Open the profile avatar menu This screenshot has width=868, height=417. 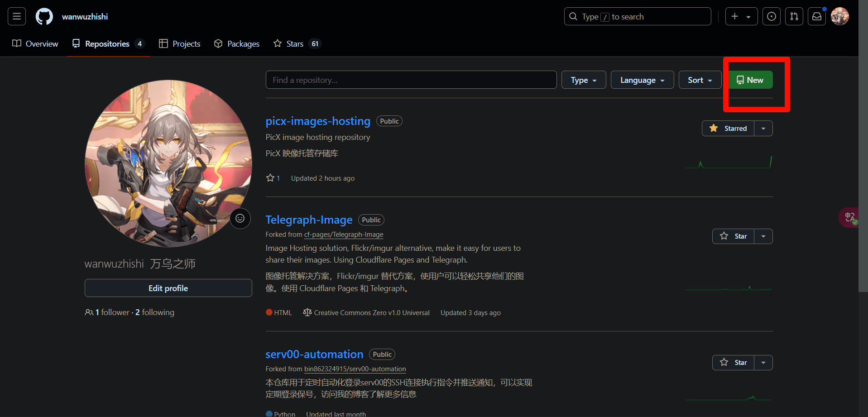coord(840,16)
